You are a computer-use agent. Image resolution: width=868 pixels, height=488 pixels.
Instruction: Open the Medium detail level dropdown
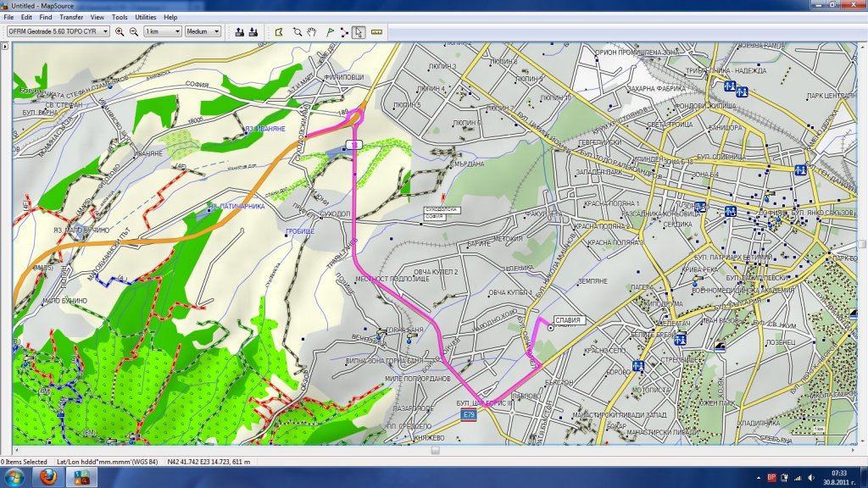click(203, 31)
